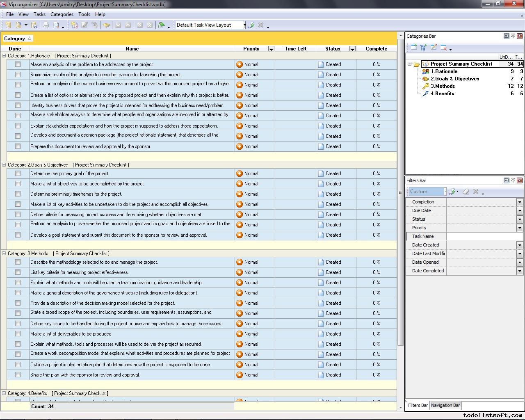The width and height of the screenshot is (525, 420).
Task: Click the Task Name filter input field
Action: click(x=484, y=236)
